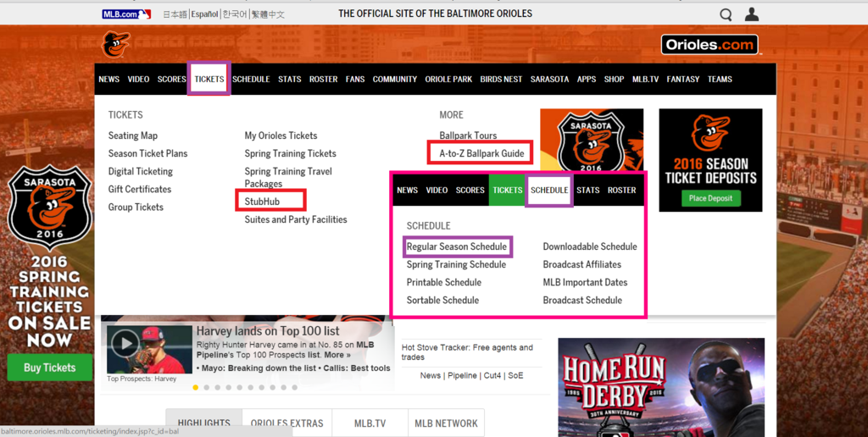Image resolution: width=868 pixels, height=437 pixels.
Task: Click the Cut4 link
Action: [492, 375]
